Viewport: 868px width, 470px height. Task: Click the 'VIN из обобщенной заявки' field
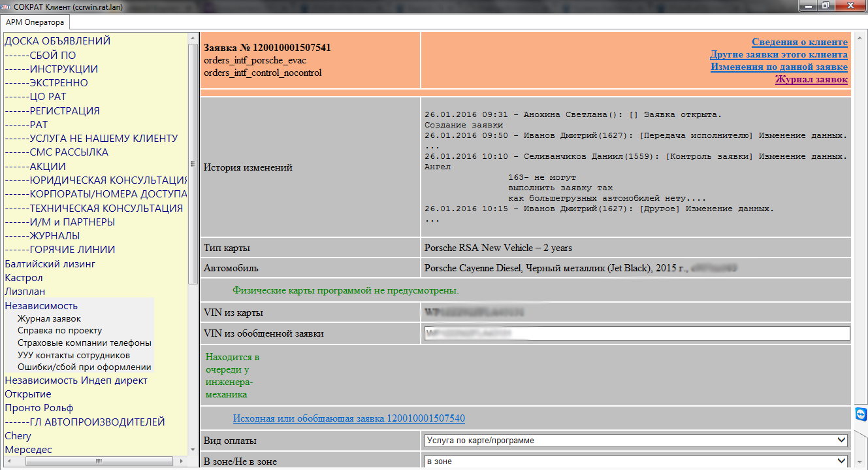(x=636, y=333)
